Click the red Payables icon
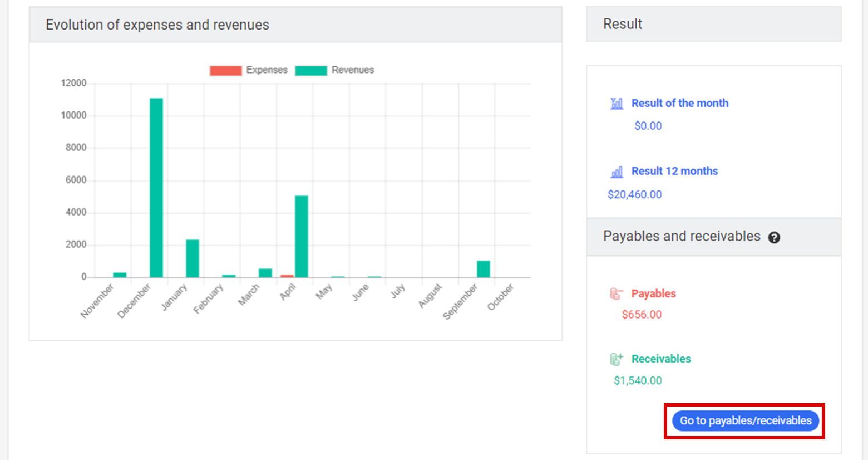The image size is (868, 460). pyautogui.click(x=617, y=294)
